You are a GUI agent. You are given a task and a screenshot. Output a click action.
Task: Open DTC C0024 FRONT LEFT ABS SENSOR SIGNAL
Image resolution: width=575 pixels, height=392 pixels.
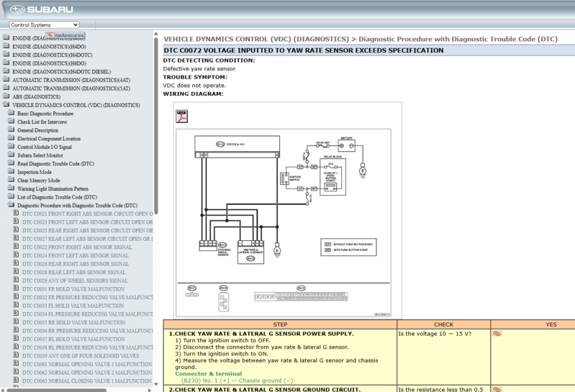76,256
